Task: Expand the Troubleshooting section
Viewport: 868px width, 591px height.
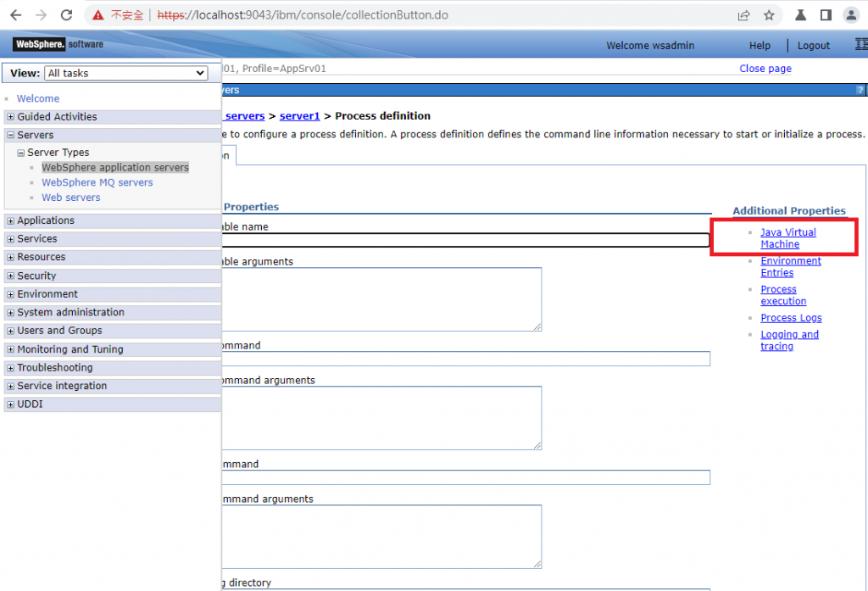Action: click(x=10, y=368)
